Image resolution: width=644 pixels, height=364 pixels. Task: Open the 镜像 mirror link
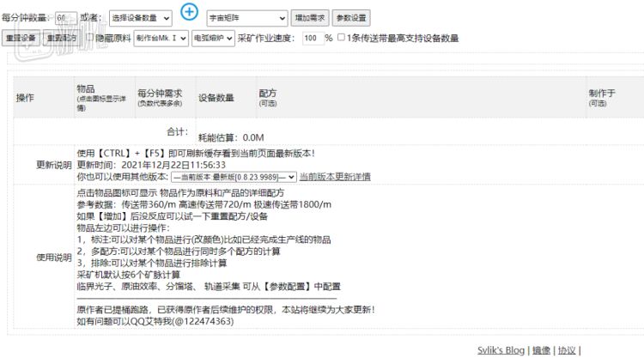click(541, 350)
